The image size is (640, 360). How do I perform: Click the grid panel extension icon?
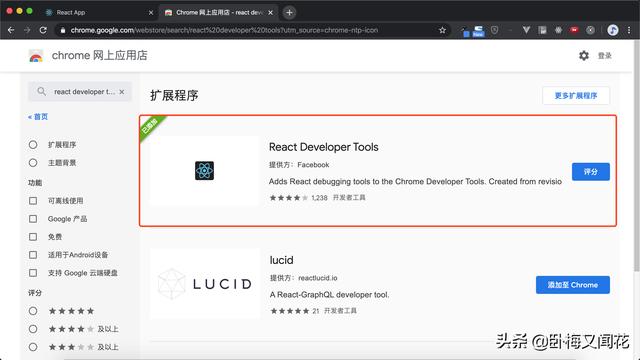tap(542, 30)
